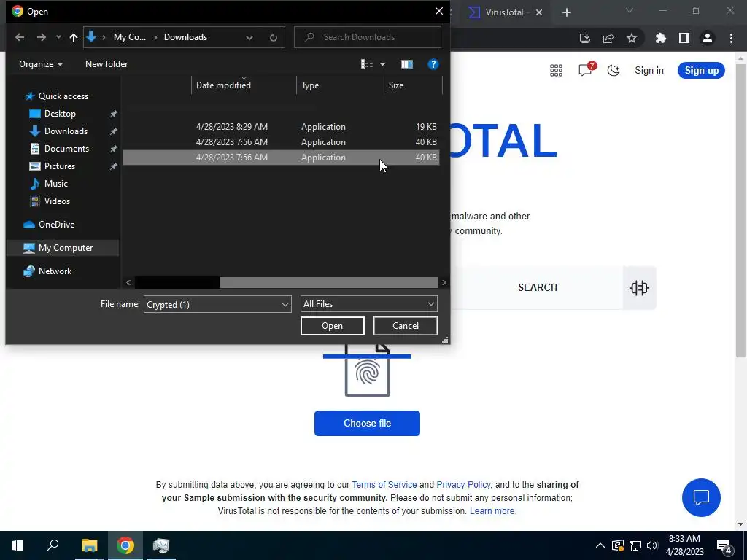Image resolution: width=747 pixels, height=560 pixels.
Task: Switch to VirusTotal SEARCH tab
Action: [x=538, y=287]
